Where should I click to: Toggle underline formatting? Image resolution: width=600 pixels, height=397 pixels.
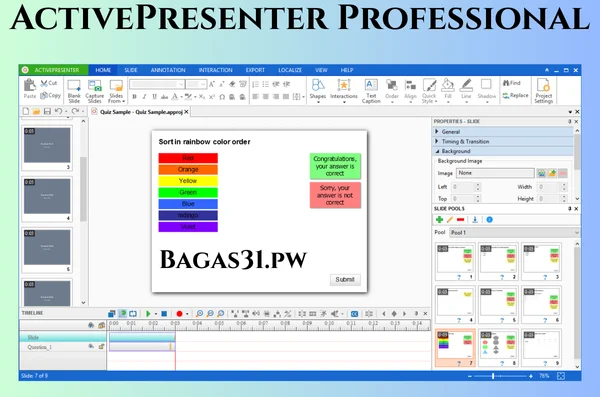[154, 97]
